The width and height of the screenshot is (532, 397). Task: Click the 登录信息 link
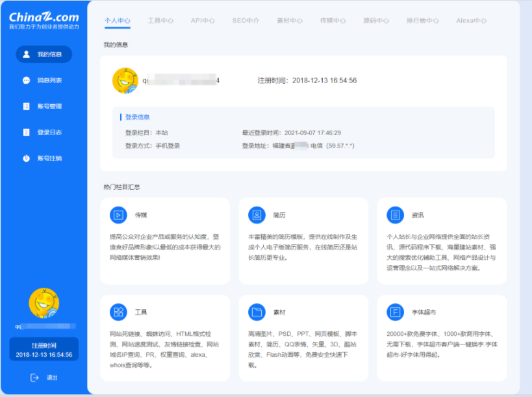click(x=138, y=118)
